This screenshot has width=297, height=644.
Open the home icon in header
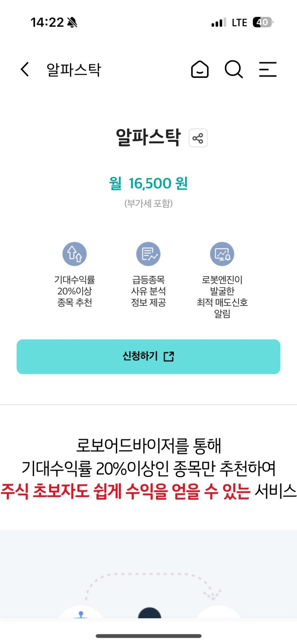pos(200,70)
